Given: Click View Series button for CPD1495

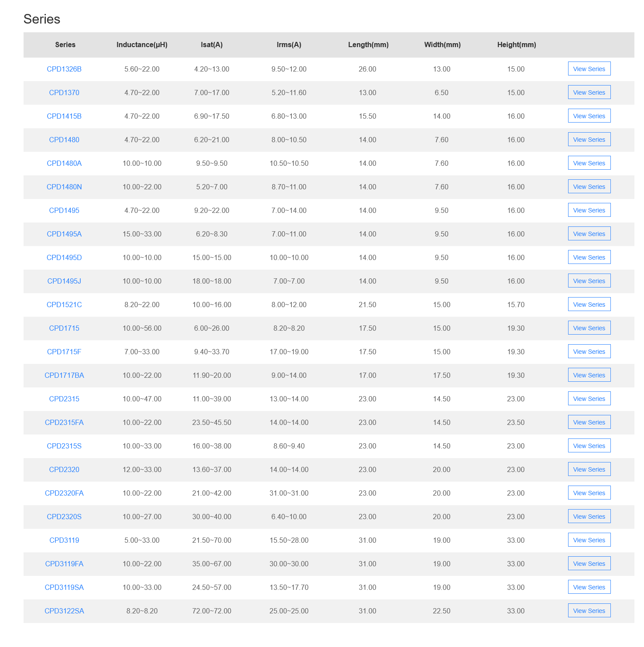Looking at the screenshot, I should point(589,210).
